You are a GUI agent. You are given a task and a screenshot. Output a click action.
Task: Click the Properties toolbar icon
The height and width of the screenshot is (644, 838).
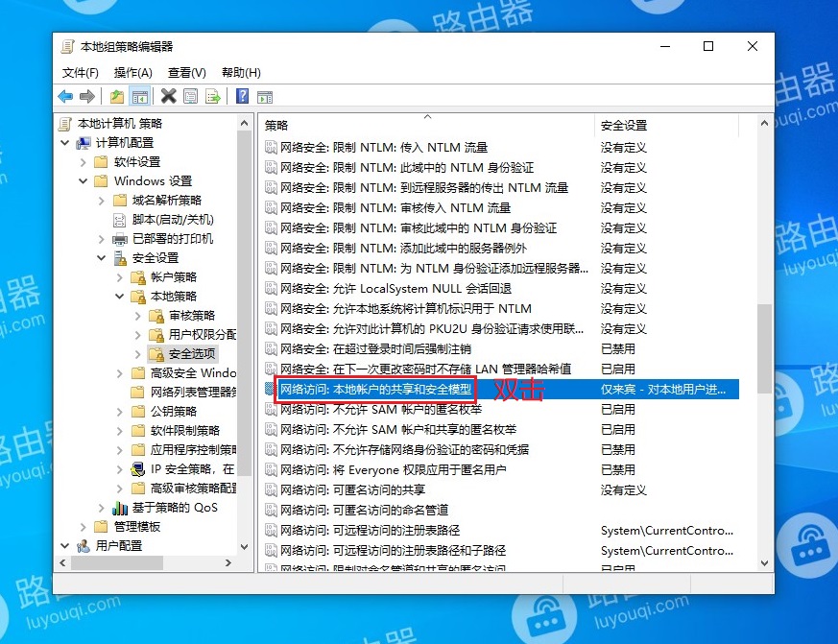pyautogui.click(x=190, y=96)
